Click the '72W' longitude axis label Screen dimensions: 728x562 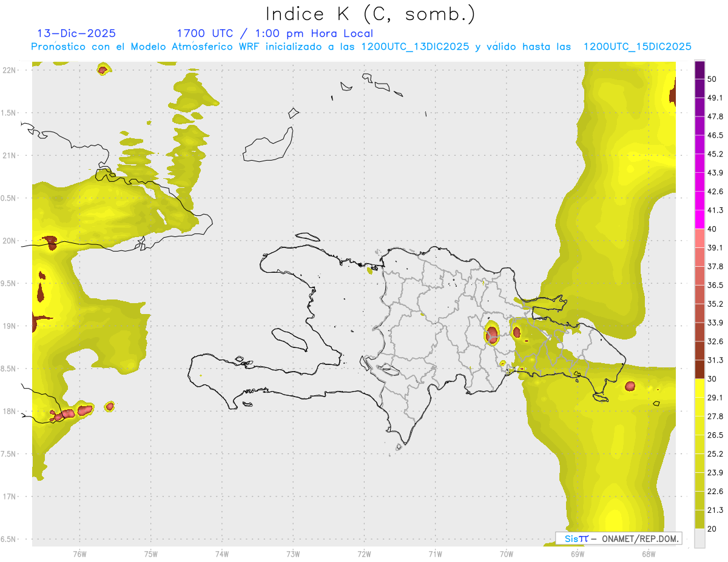tap(364, 554)
